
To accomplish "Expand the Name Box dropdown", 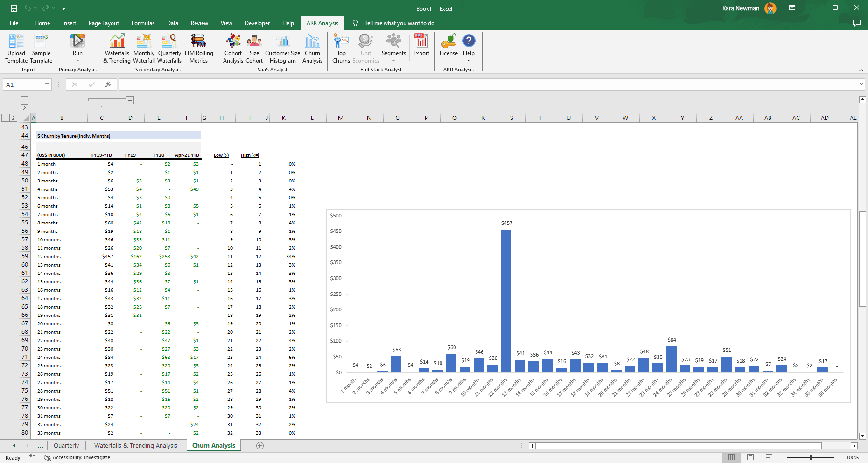I will pos(46,84).
